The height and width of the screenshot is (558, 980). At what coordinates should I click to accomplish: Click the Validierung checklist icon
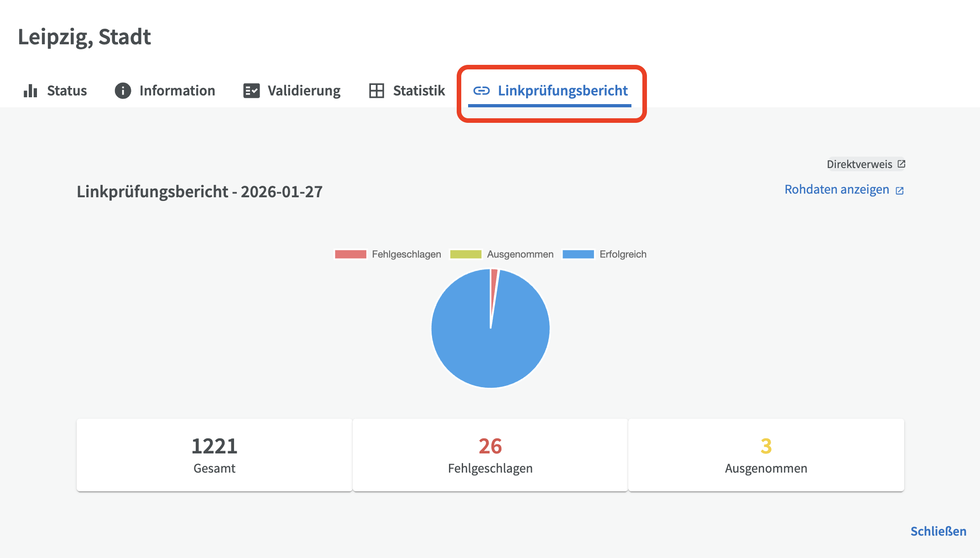251,91
